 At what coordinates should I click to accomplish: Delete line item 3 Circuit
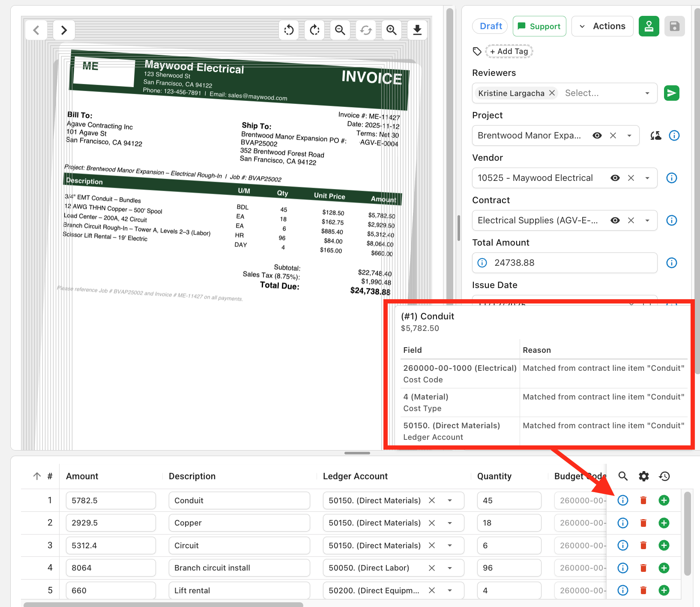[x=643, y=545]
